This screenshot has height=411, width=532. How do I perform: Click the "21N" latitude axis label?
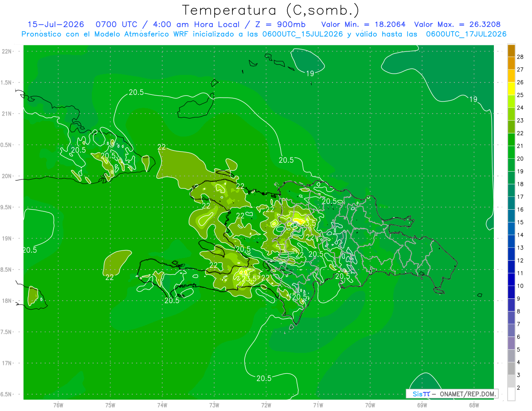pyautogui.click(x=6, y=114)
